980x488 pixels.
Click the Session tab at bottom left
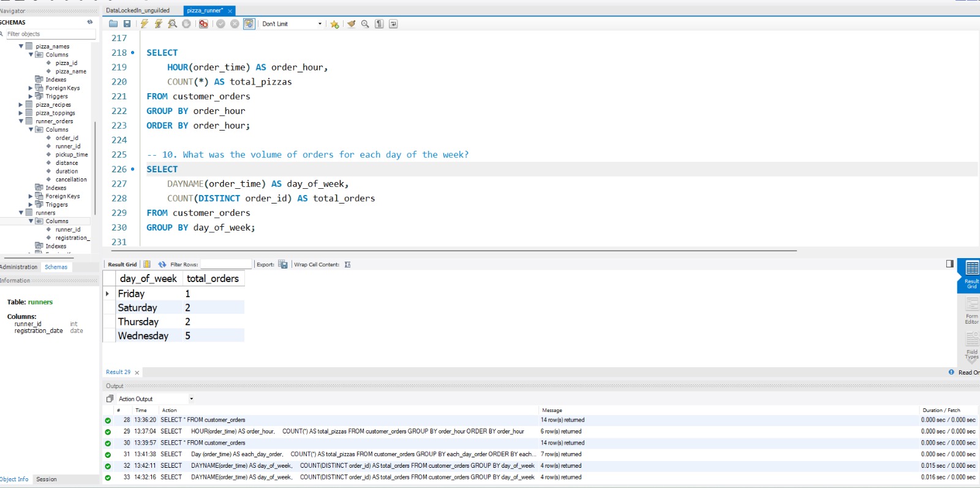(47, 479)
